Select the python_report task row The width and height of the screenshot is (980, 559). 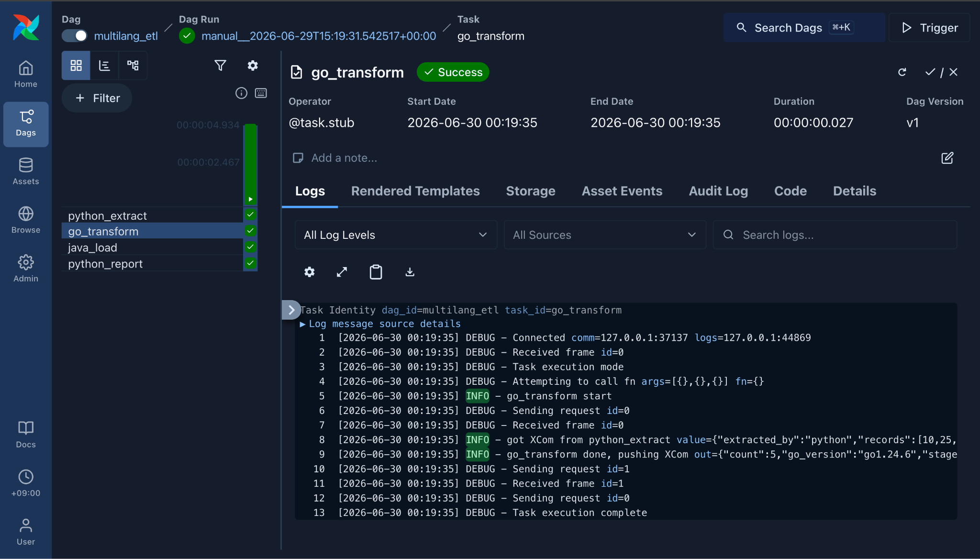[x=153, y=264]
